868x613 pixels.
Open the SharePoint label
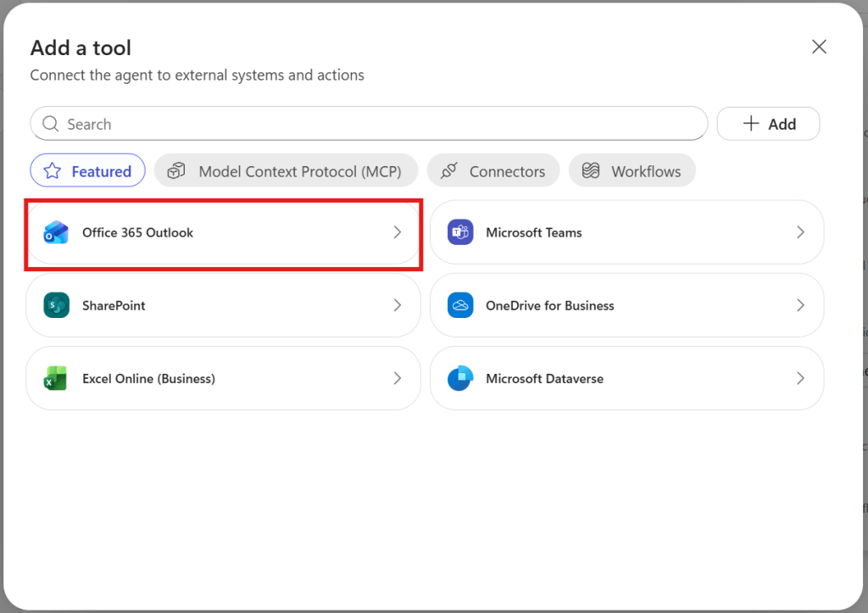(x=114, y=306)
